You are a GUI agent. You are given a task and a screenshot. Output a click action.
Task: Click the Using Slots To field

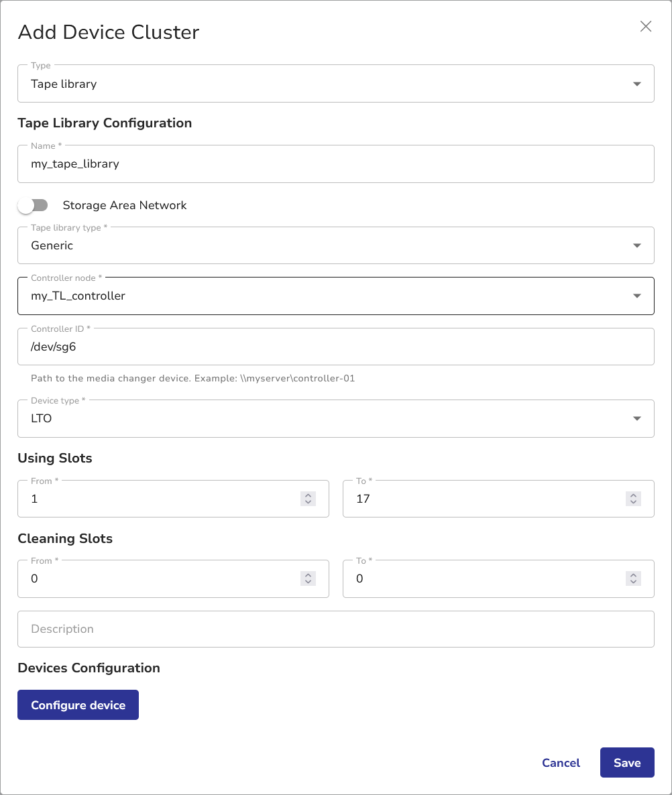(x=483, y=499)
